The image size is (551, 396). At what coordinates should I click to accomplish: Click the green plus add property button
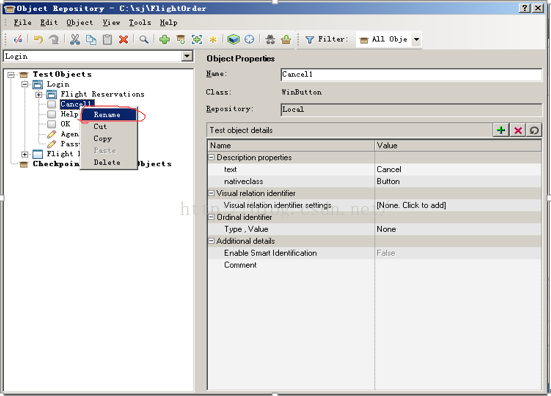501,130
